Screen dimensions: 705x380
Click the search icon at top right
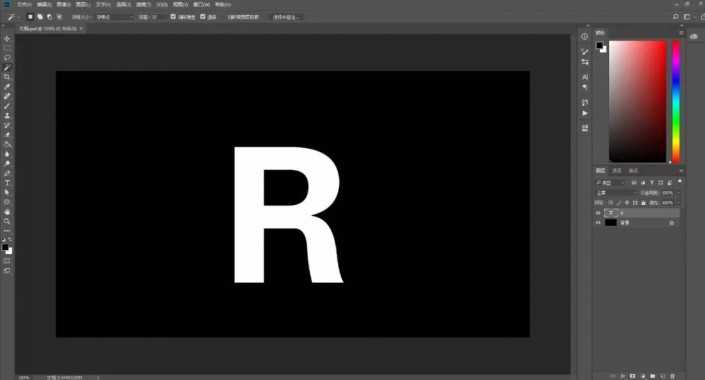(x=675, y=17)
